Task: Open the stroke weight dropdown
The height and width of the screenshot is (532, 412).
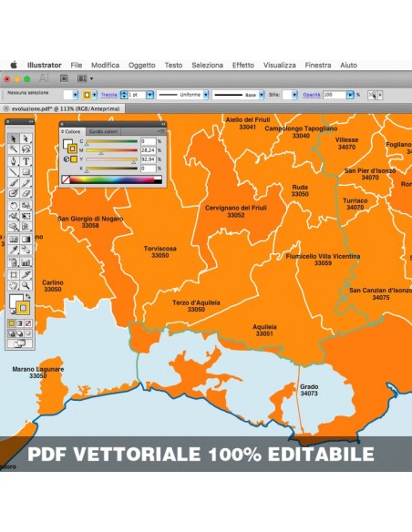Action: click(149, 95)
